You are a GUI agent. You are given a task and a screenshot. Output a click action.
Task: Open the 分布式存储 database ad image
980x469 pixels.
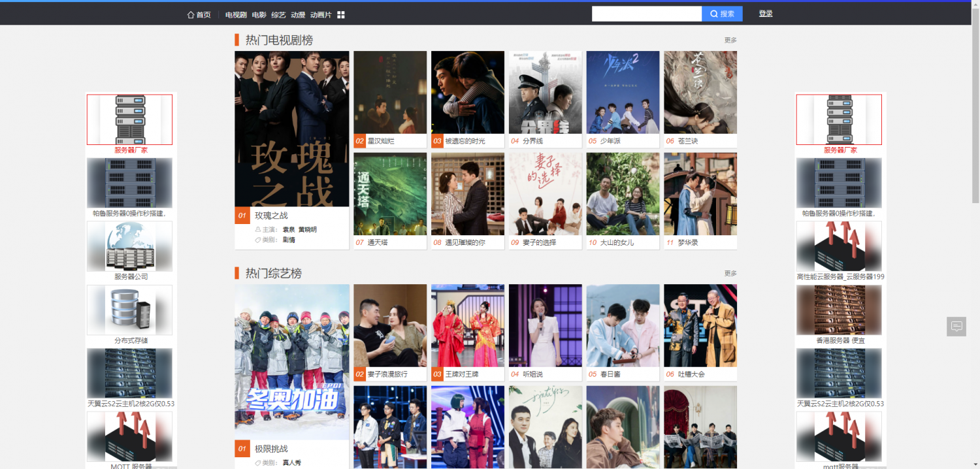click(130, 310)
